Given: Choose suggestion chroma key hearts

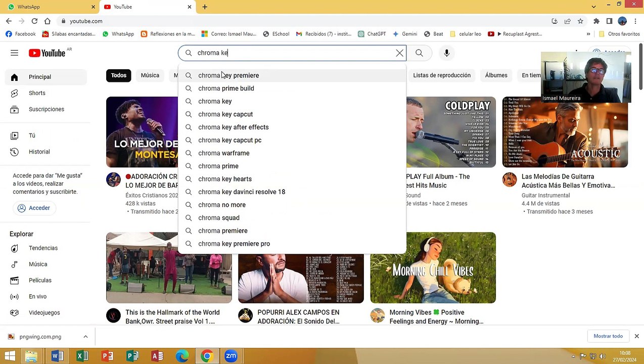Looking at the screenshot, I should (x=292, y=179).
